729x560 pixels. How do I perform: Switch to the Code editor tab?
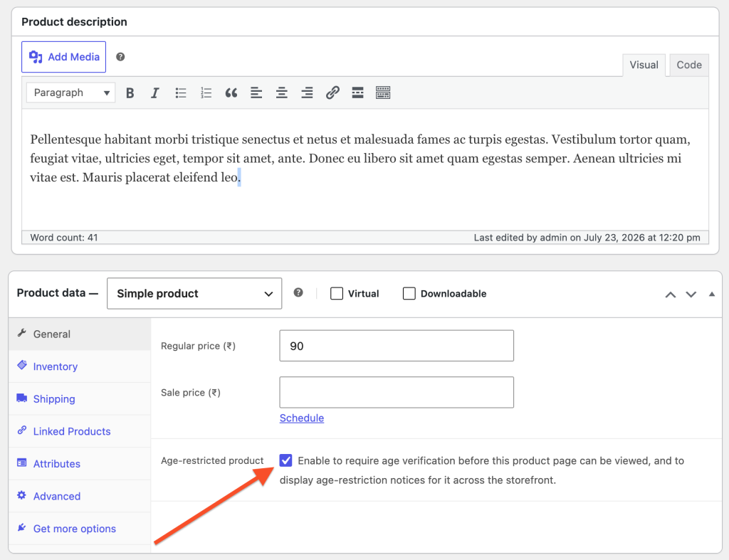click(x=688, y=65)
